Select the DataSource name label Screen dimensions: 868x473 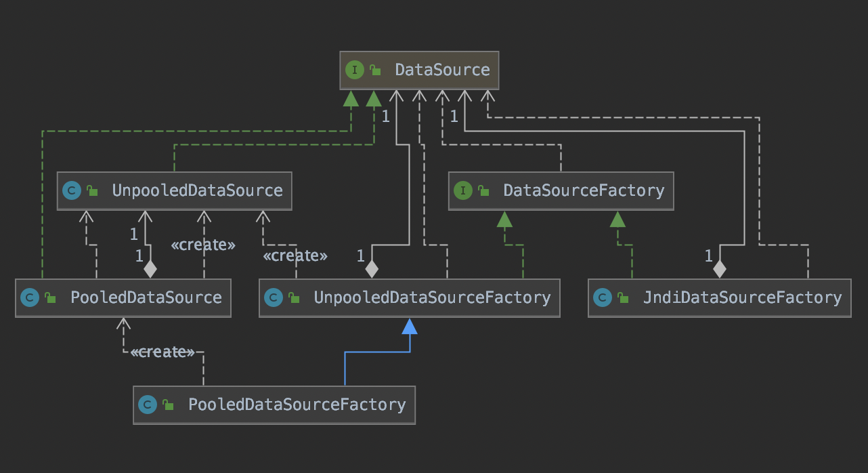click(x=442, y=70)
